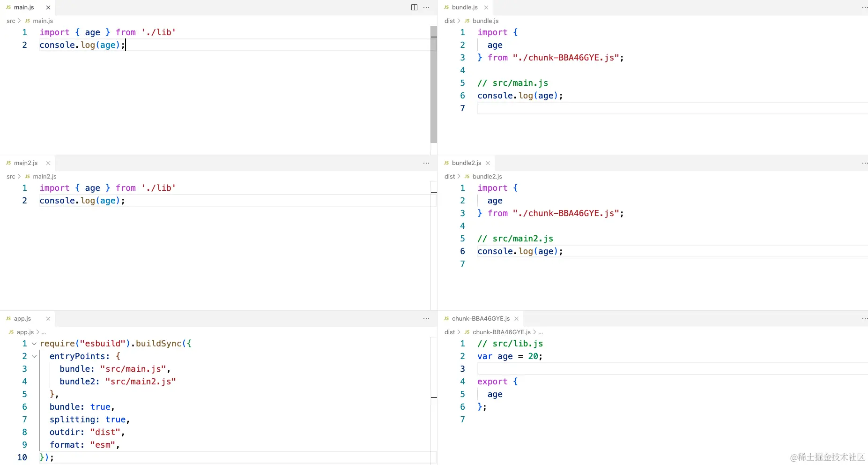The image size is (868, 465).
Task: Click the export keyword in chunk file
Action: coord(492,382)
